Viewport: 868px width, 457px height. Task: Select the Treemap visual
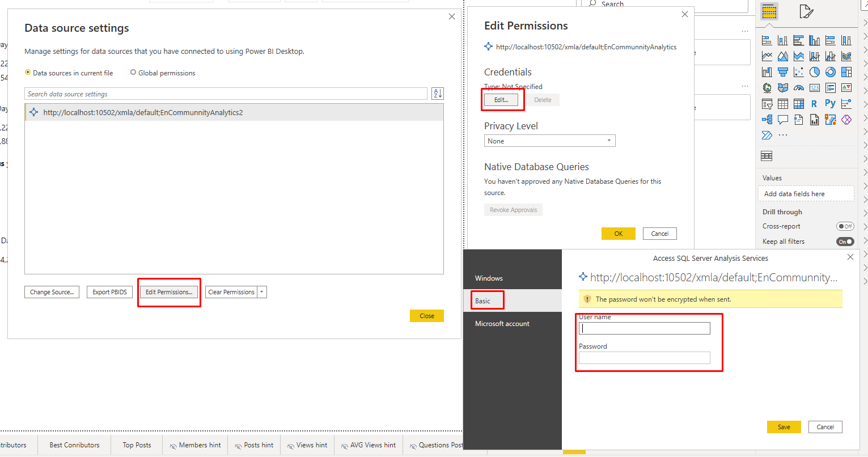(846, 72)
